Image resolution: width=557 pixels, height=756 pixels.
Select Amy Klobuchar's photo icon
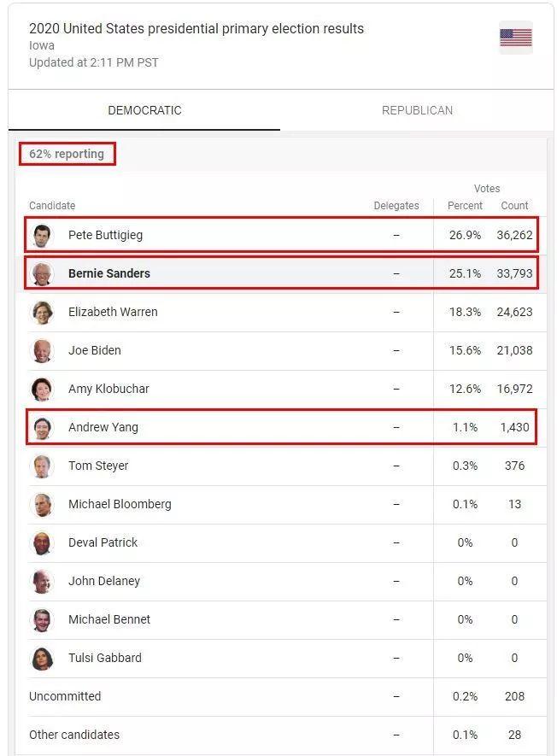(x=42, y=389)
